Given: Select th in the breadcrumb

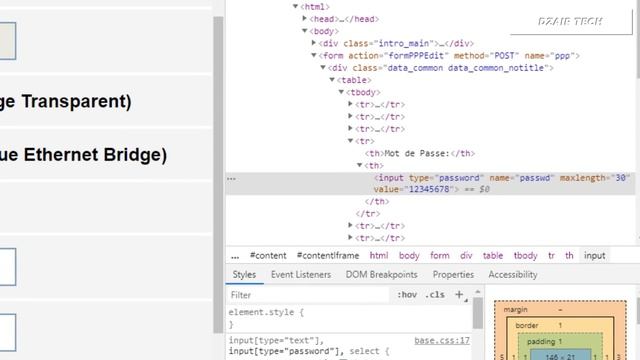Looking at the screenshot, I should click(x=569, y=256).
